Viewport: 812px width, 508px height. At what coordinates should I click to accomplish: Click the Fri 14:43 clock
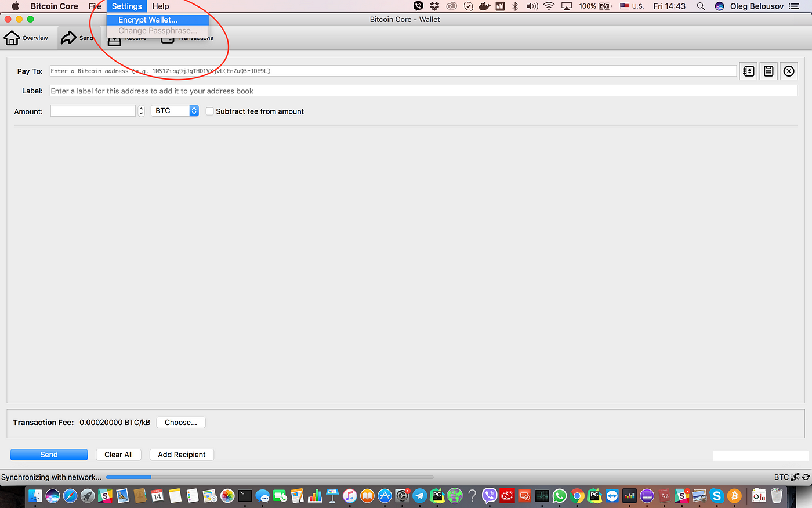point(669,6)
